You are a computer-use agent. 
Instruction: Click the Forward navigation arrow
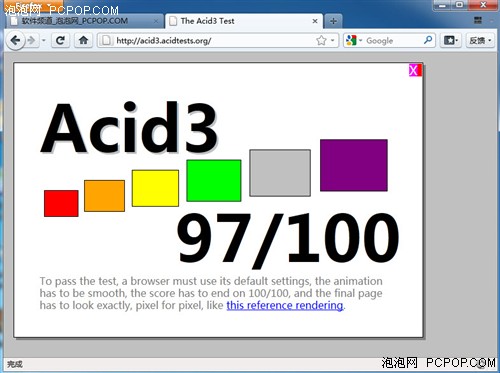(32, 41)
